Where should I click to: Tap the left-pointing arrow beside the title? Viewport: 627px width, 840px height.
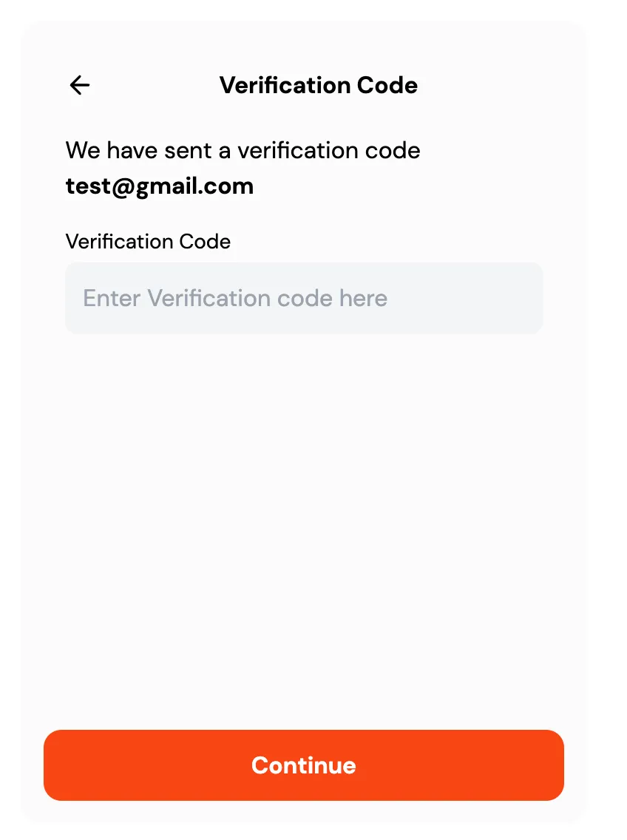(x=80, y=86)
